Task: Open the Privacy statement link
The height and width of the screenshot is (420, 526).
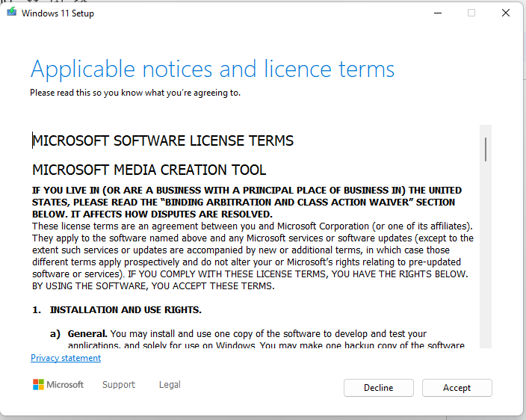Action: point(66,358)
